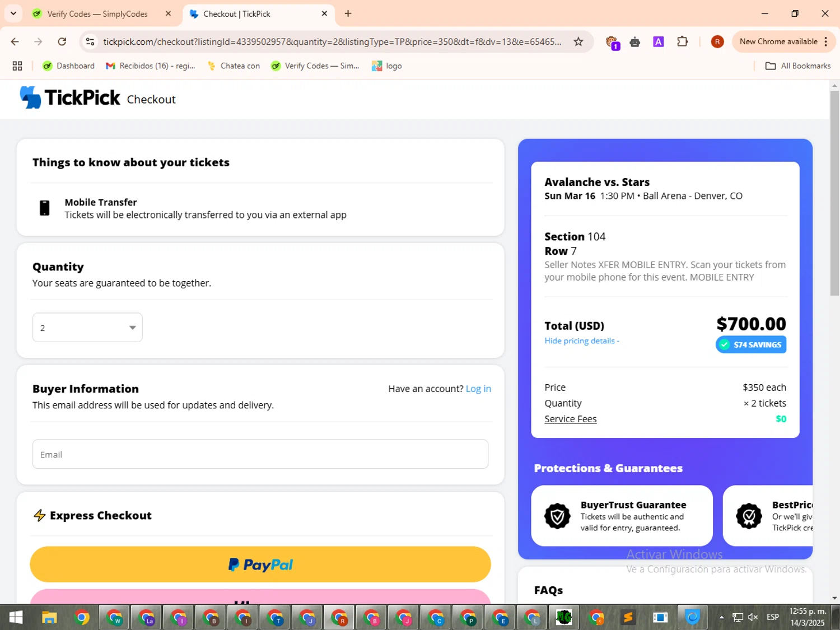Click the $350 each price value

click(764, 388)
